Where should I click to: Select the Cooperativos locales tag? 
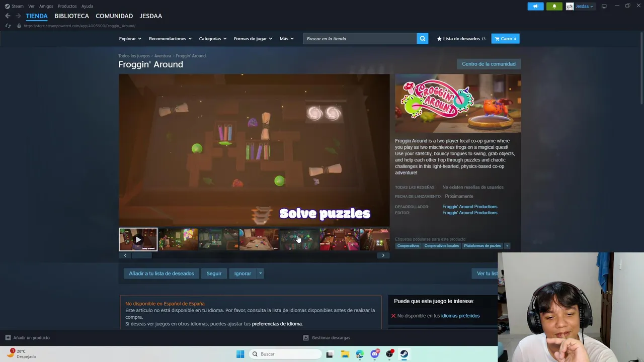[x=442, y=246]
